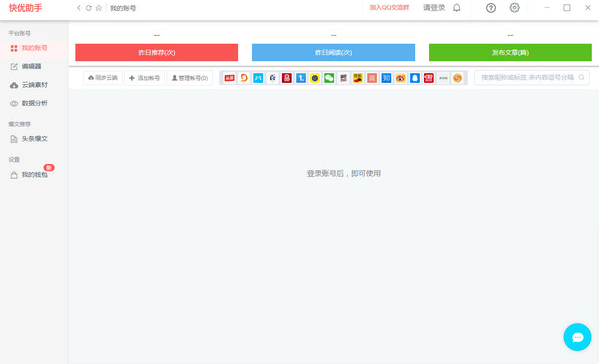Viewport: 603px width, 364px height.
Task: Open the notification bell
Action: [x=456, y=8]
